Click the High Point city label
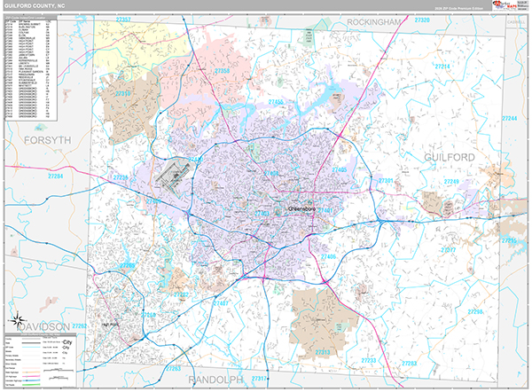This screenshot has width=532, height=392. pos(110,325)
